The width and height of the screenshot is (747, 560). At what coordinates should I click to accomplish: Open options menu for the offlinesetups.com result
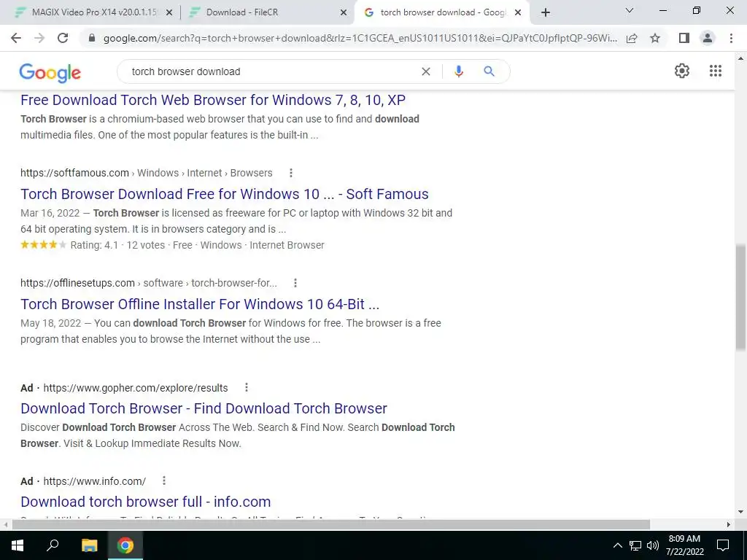[295, 283]
